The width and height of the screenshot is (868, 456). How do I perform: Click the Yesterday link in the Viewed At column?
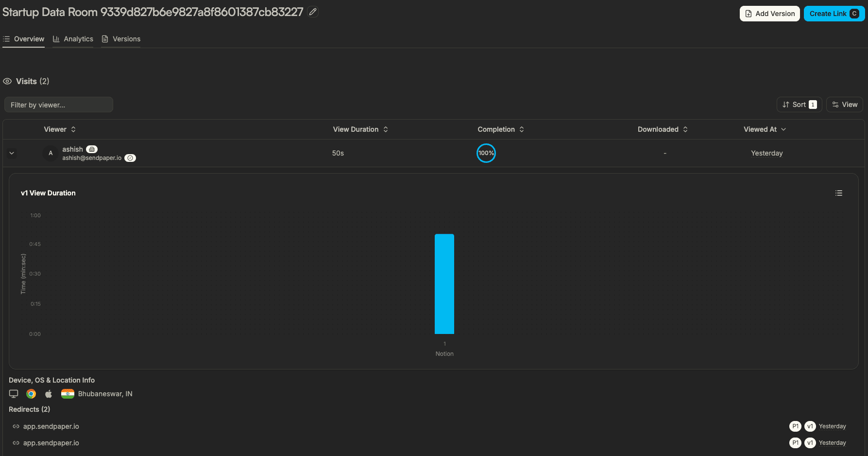coord(766,153)
